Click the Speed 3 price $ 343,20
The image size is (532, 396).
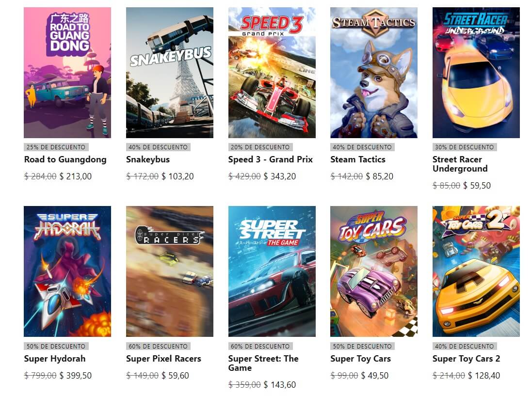tap(279, 176)
